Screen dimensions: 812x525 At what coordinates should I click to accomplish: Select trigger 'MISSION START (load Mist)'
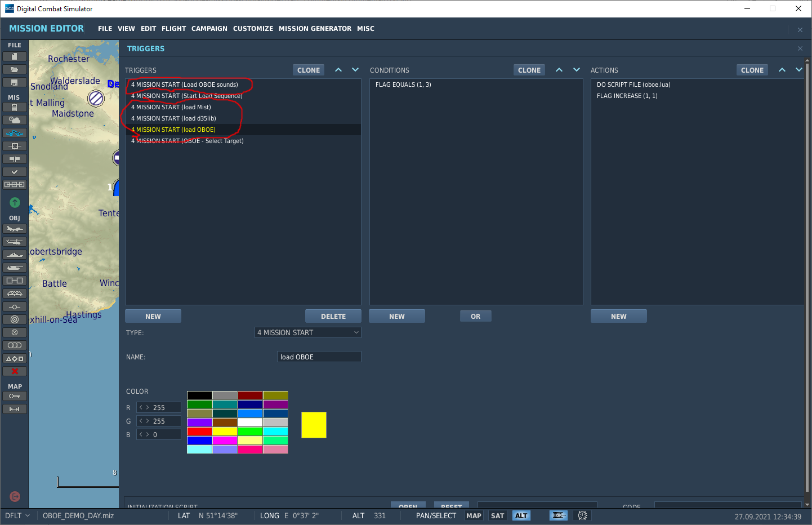(x=243, y=107)
